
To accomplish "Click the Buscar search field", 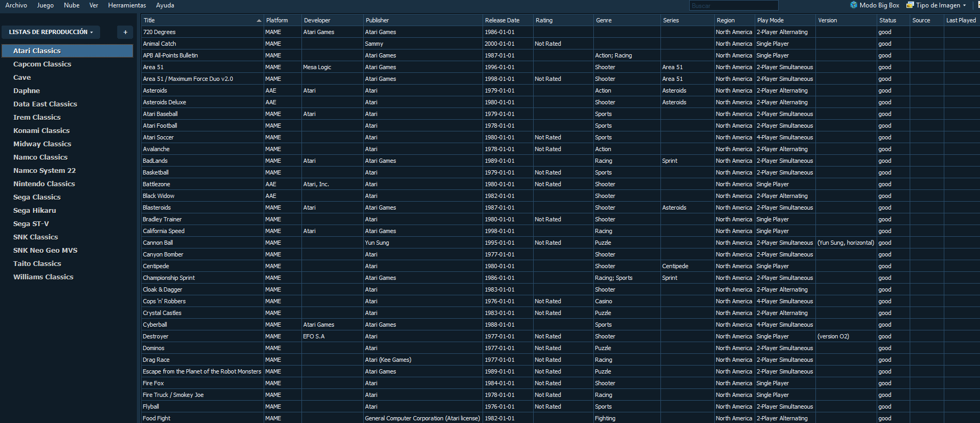I will (733, 5).
